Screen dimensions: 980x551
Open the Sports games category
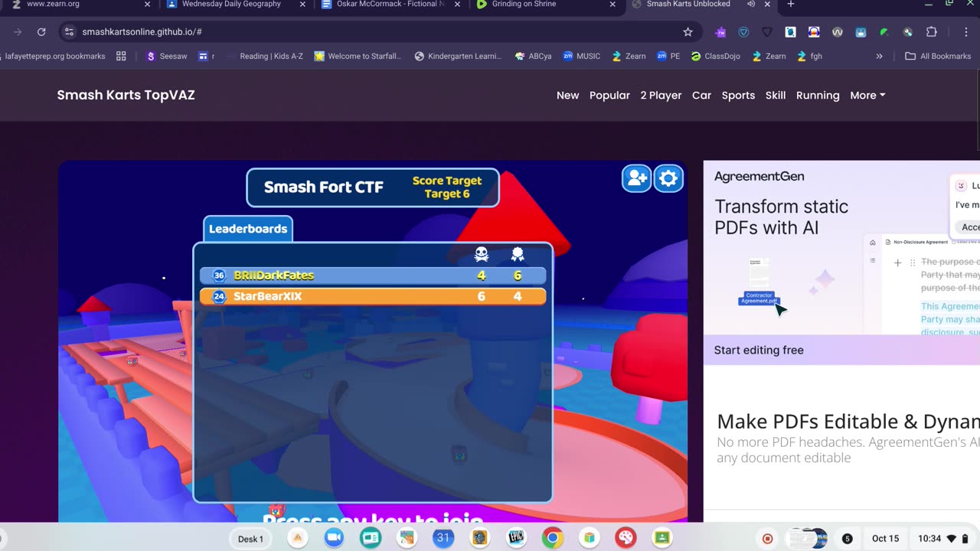(738, 96)
